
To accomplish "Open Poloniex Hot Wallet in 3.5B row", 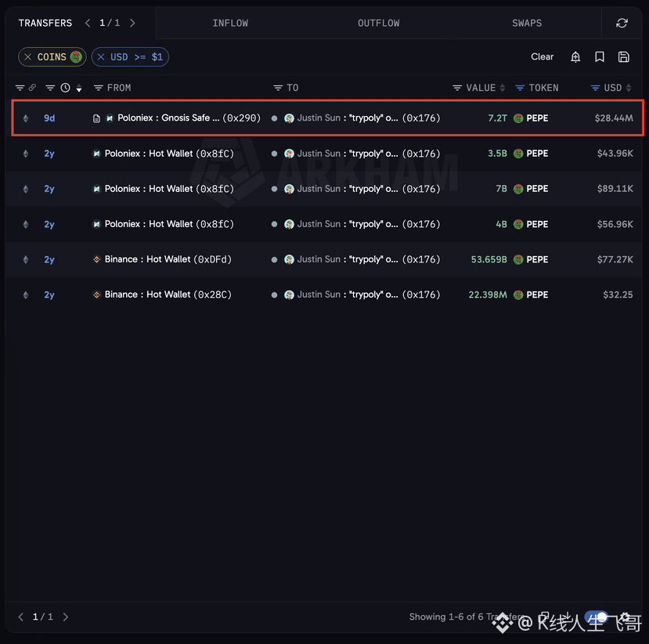I will pos(169,154).
